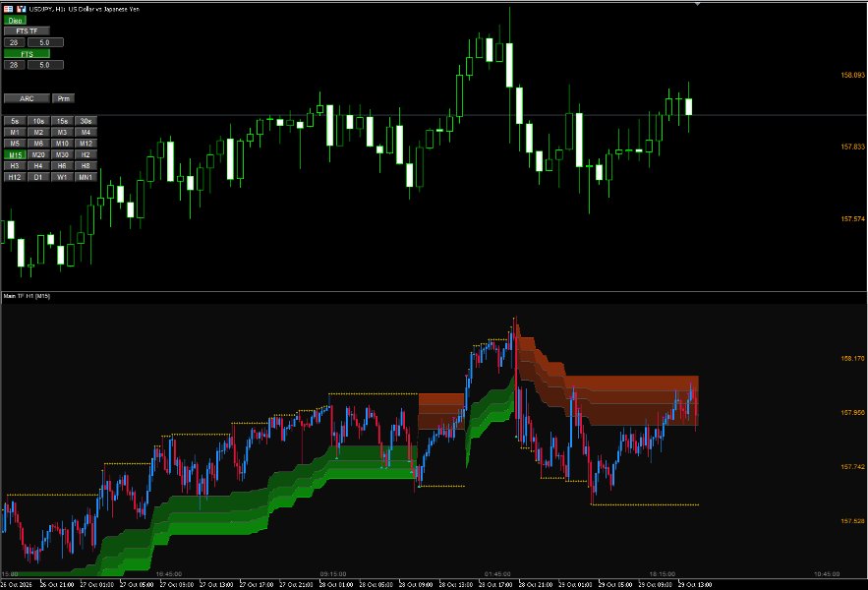This screenshot has height=590, width=868.
Task: Click the one-click trading panel icon
Action: tap(8, 9)
